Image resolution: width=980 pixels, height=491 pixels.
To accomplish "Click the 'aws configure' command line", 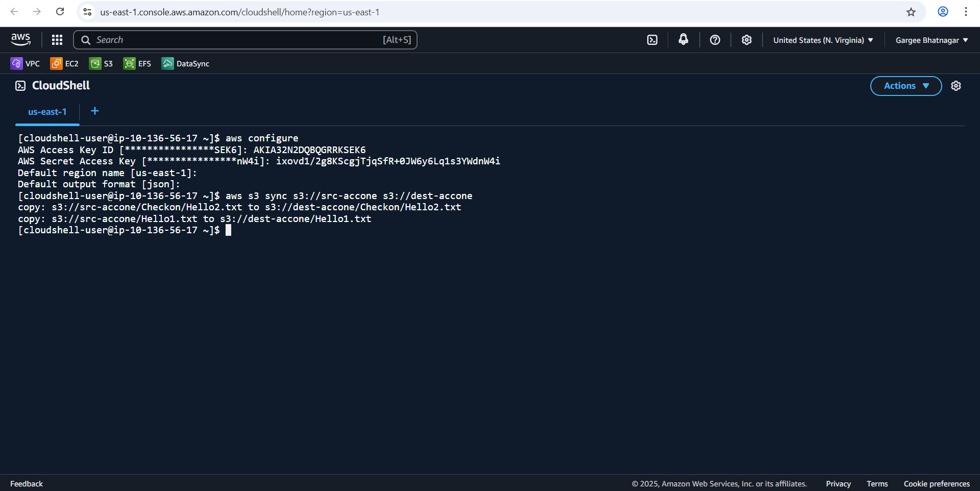I will (x=158, y=138).
